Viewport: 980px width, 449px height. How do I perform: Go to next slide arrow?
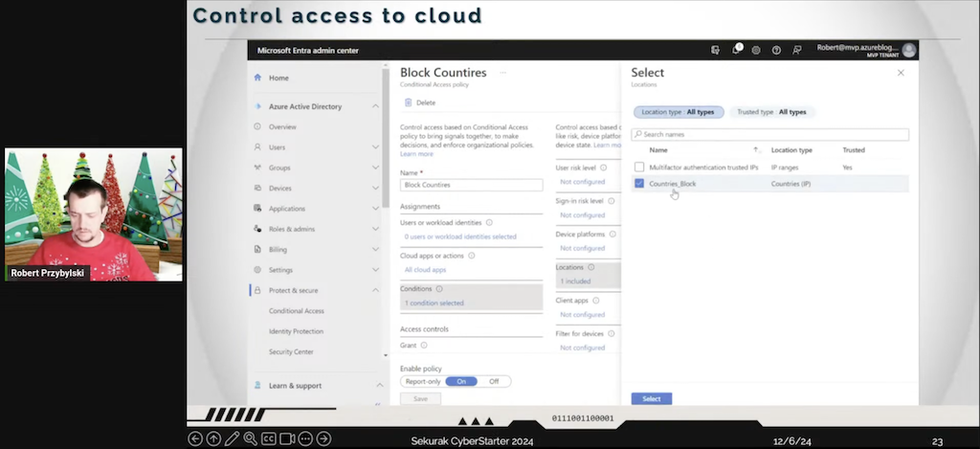324,438
